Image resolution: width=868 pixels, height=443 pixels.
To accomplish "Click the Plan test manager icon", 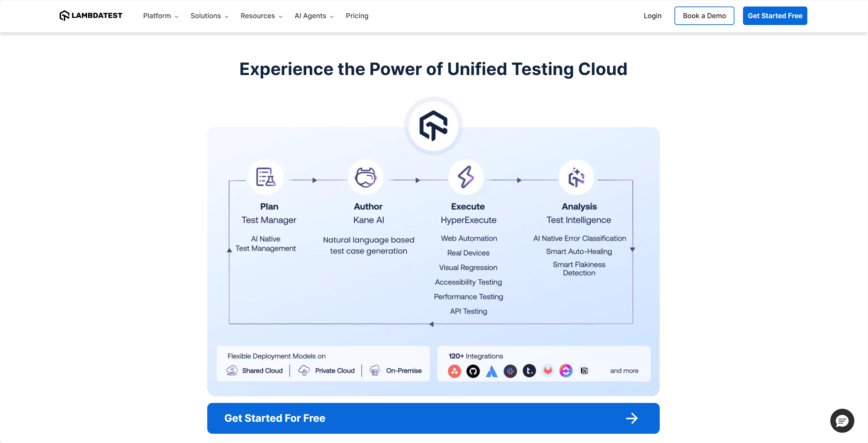I will coord(266,177).
